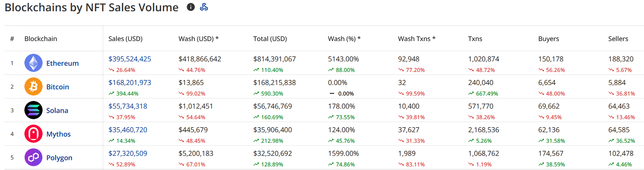Select Polygon sellers 102,478
644x170 pixels.
pyautogui.click(x=621, y=153)
